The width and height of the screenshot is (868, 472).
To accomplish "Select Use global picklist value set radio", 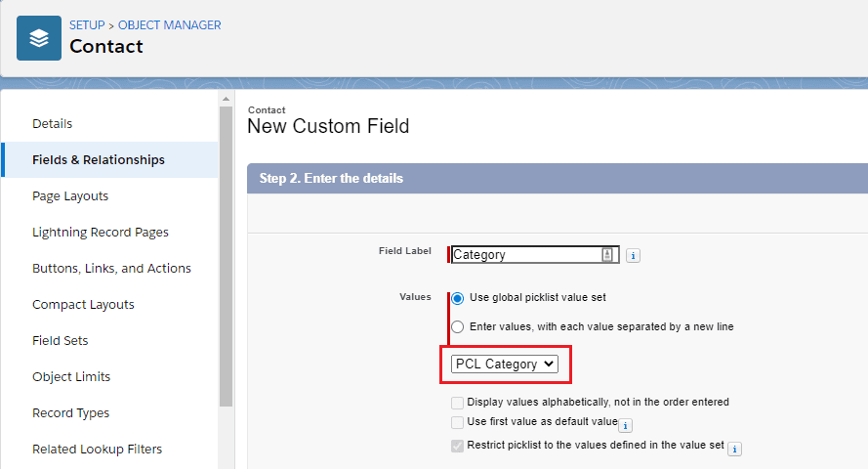I will point(458,298).
